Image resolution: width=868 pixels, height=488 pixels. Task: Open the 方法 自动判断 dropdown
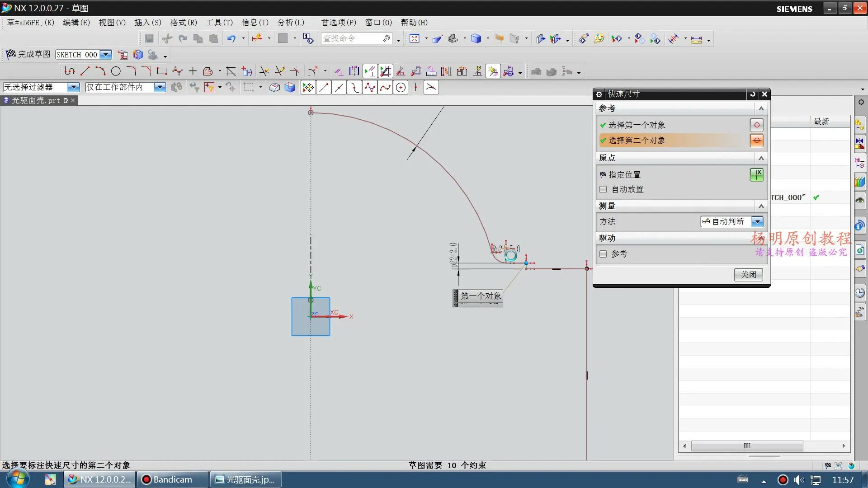(757, 221)
